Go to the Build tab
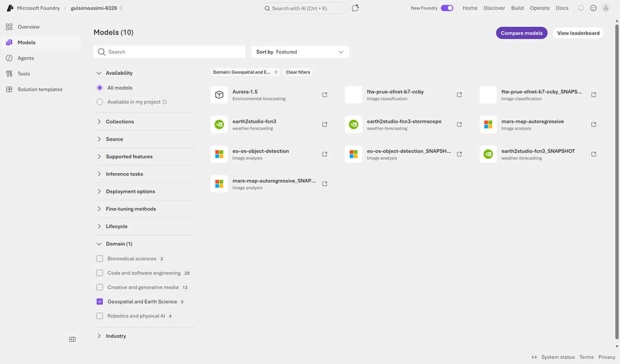620x364 pixels. point(517,8)
